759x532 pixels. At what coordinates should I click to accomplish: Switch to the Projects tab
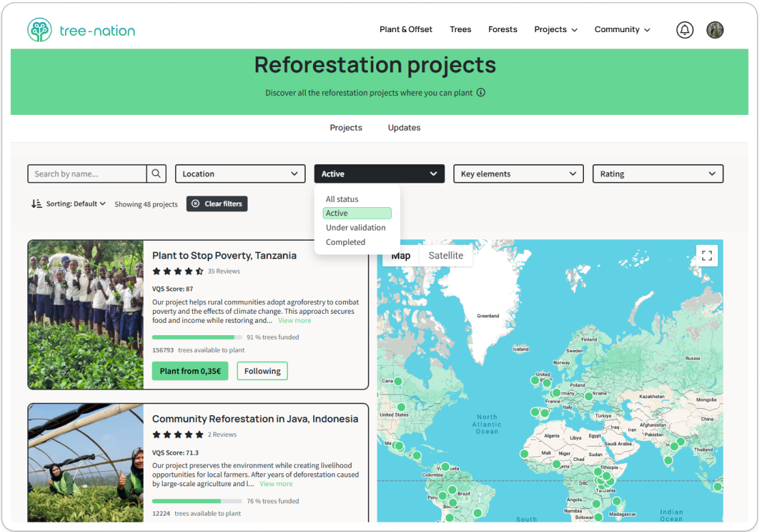coord(345,127)
